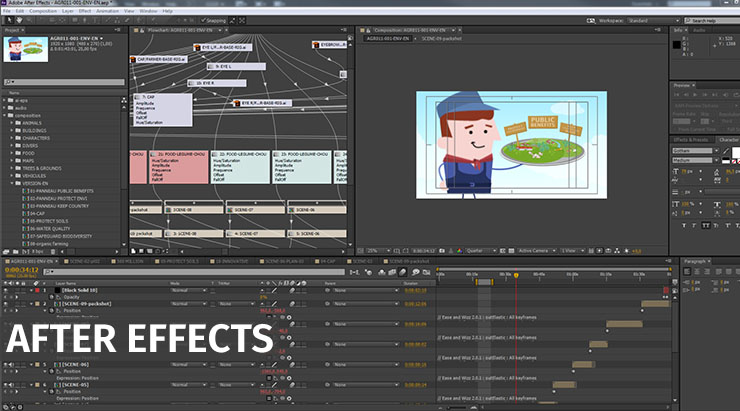
Task: Click the folder icon next to ANIMALS
Action: click(x=18, y=123)
